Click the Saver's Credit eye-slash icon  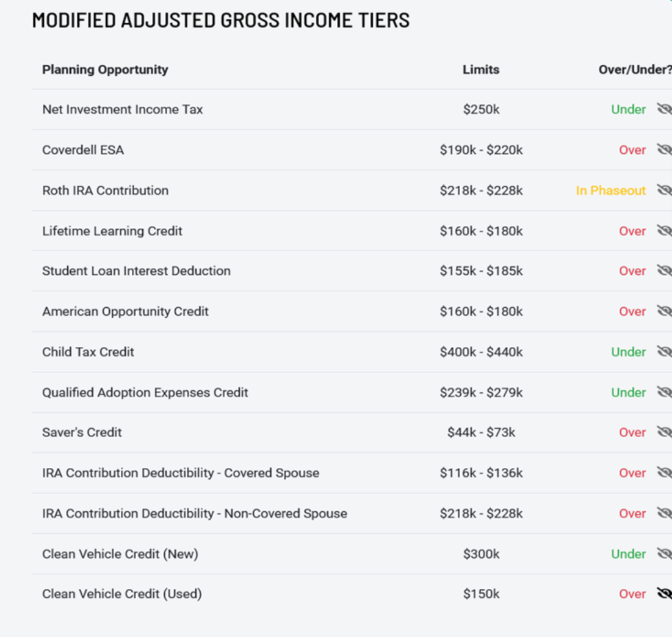664,432
